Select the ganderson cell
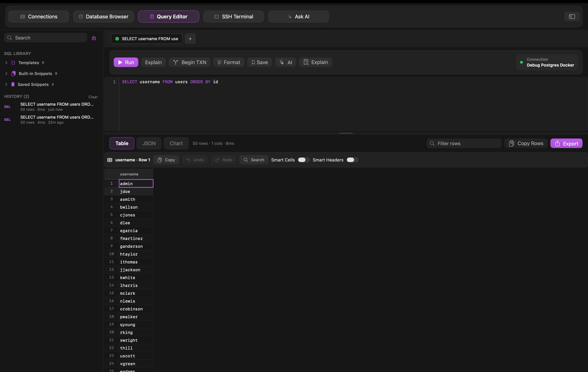Viewport: 588px width, 372px height. (x=136, y=246)
